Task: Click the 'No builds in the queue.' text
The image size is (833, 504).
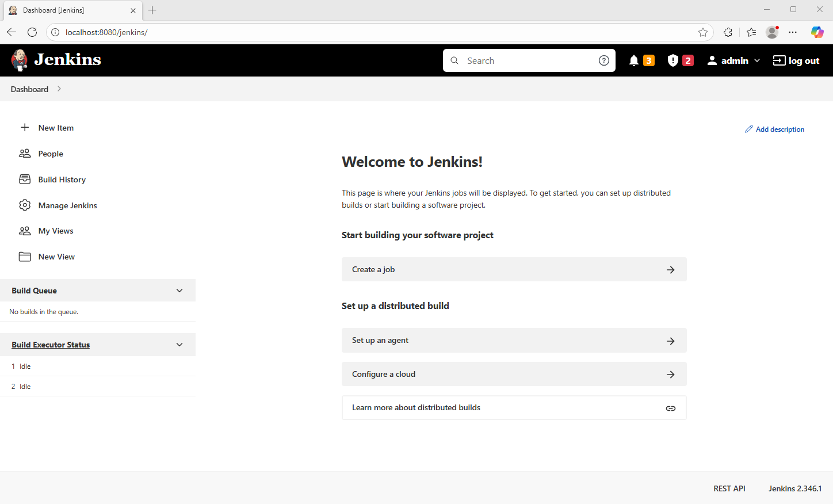Action: (44, 312)
